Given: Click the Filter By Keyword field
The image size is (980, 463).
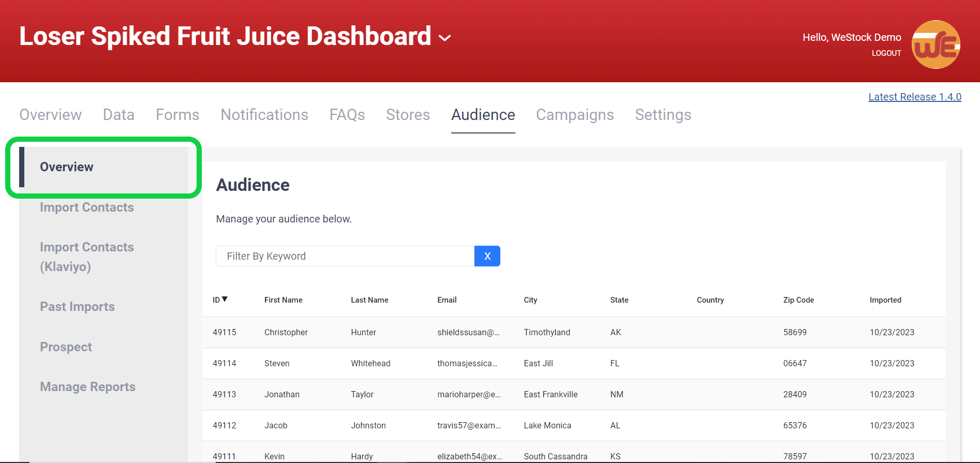Looking at the screenshot, I should tap(345, 256).
